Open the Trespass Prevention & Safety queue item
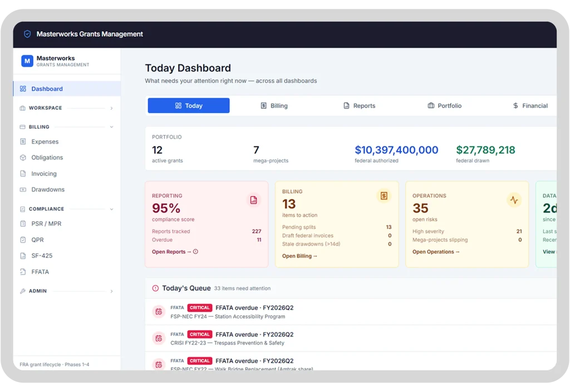The width and height of the screenshot is (570, 392). [x=351, y=338]
